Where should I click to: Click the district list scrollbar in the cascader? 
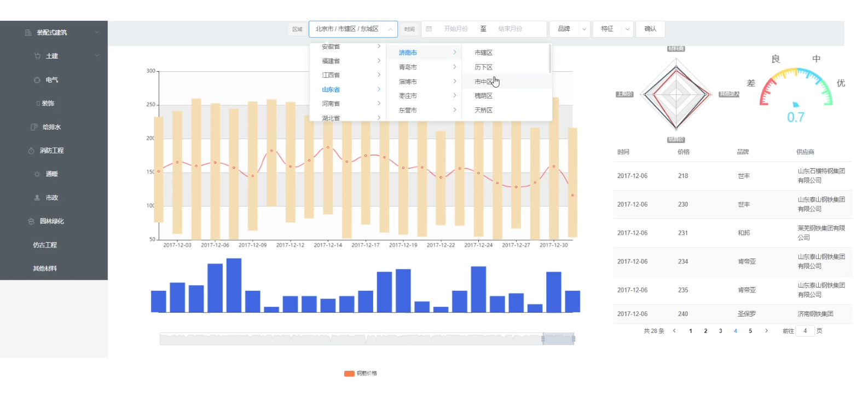click(x=549, y=59)
